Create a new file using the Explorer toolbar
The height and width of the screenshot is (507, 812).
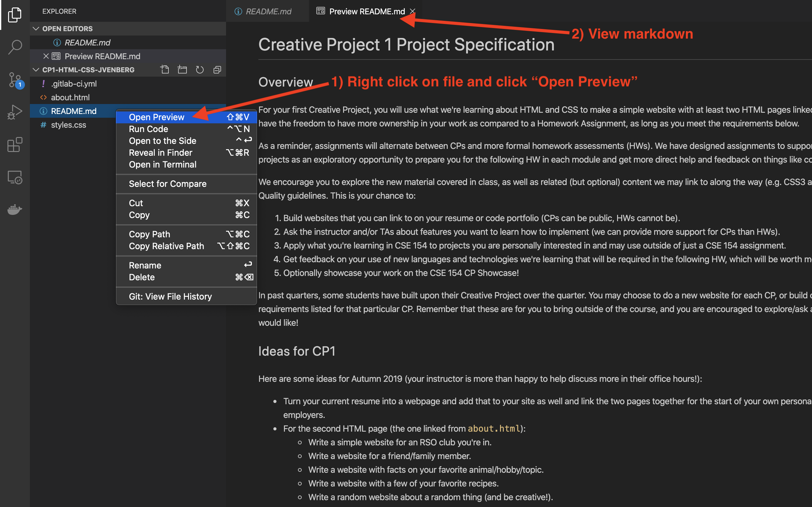[165, 69]
